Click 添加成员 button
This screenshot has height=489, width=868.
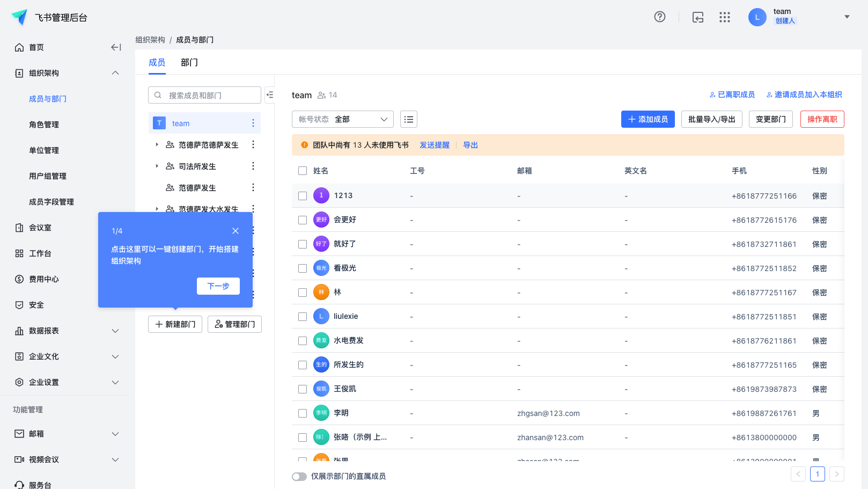[x=648, y=119]
